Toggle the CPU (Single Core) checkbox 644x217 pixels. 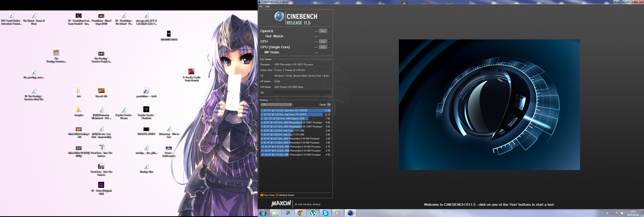click(330, 47)
